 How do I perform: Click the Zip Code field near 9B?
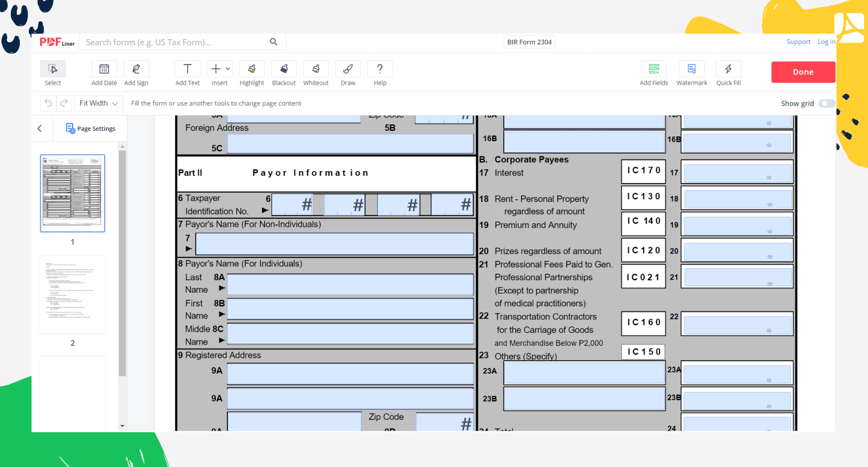coord(444,422)
